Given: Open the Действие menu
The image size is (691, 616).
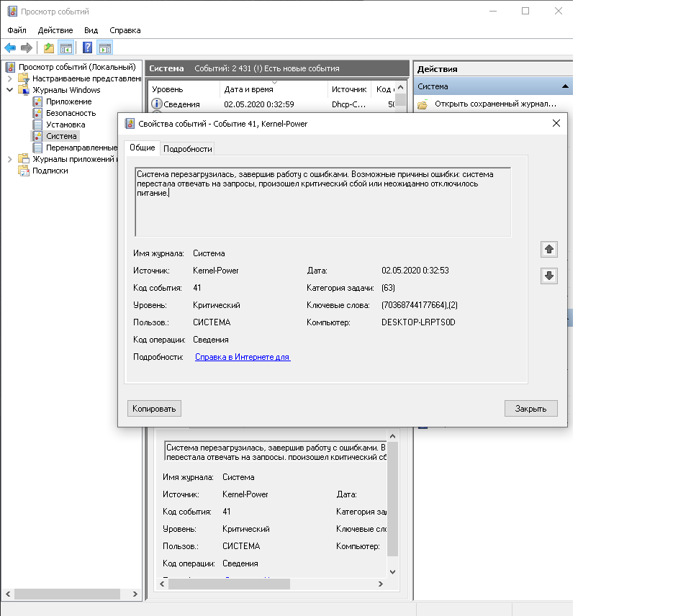Looking at the screenshot, I should point(55,30).
